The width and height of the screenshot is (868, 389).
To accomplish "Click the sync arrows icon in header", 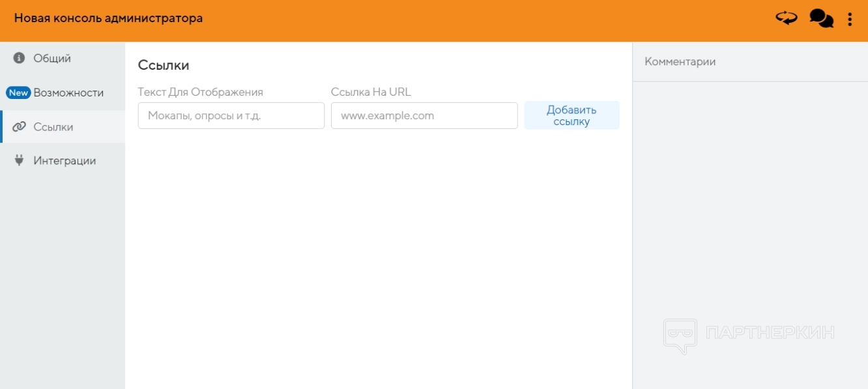I will click(787, 18).
